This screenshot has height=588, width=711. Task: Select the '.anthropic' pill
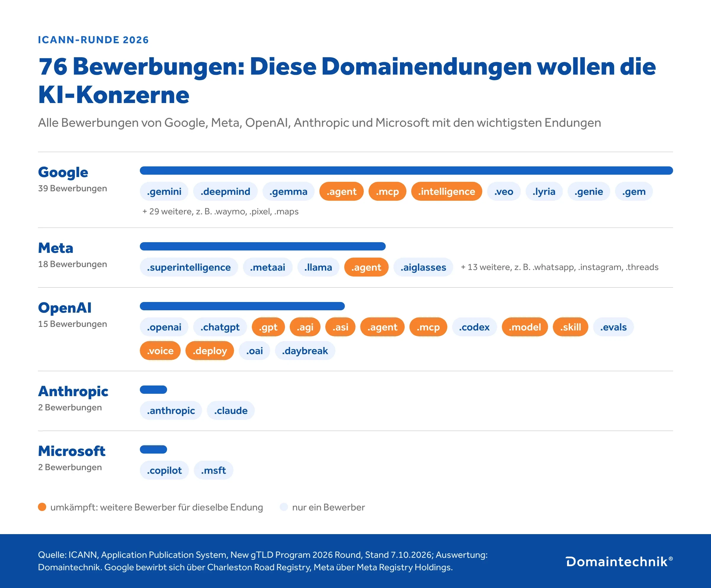(171, 411)
